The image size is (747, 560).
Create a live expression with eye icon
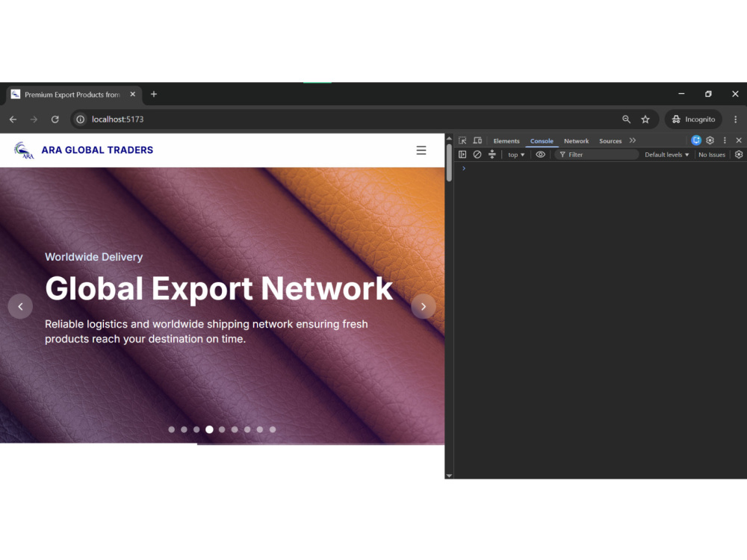click(540, 155)
